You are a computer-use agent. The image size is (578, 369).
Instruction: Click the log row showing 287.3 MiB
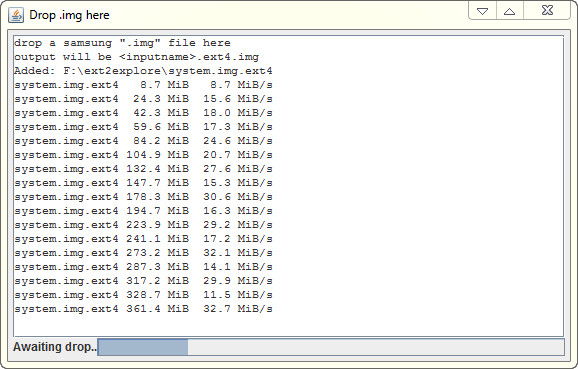point(143,267)
